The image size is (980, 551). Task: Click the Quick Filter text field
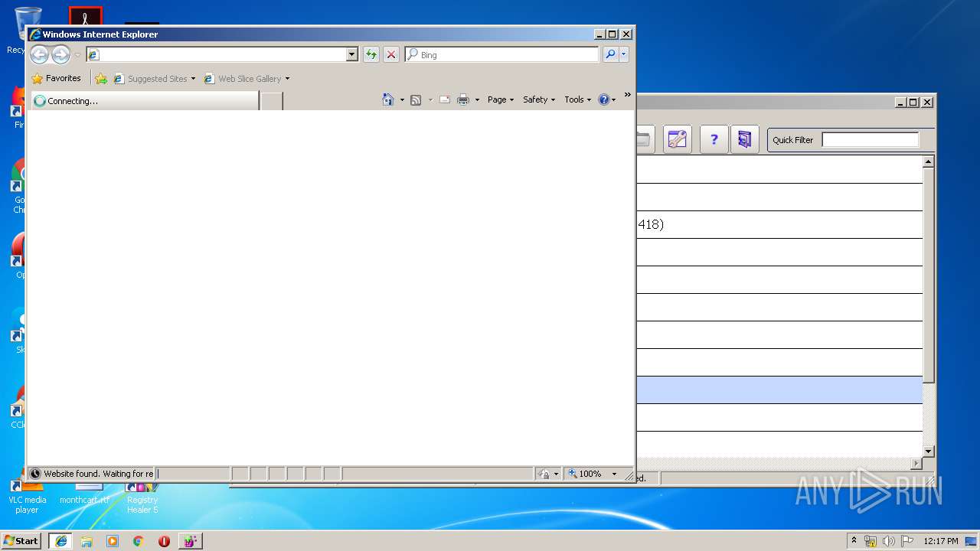point(870,139)
